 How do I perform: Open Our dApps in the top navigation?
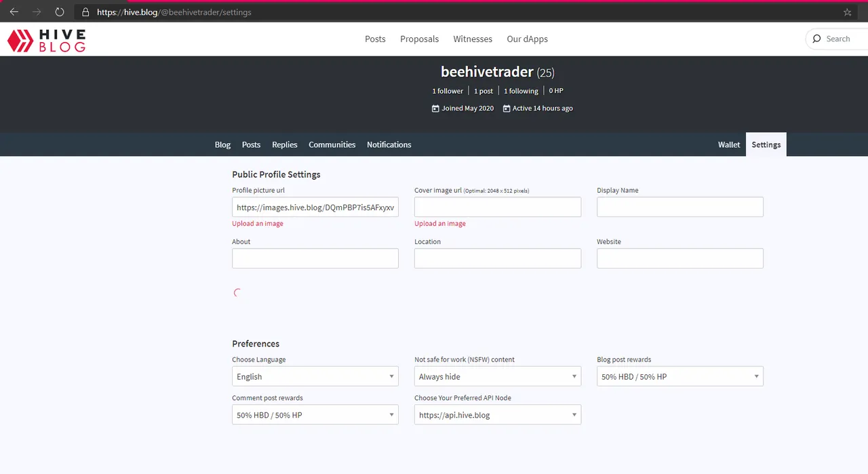click(x=528, y=39)
